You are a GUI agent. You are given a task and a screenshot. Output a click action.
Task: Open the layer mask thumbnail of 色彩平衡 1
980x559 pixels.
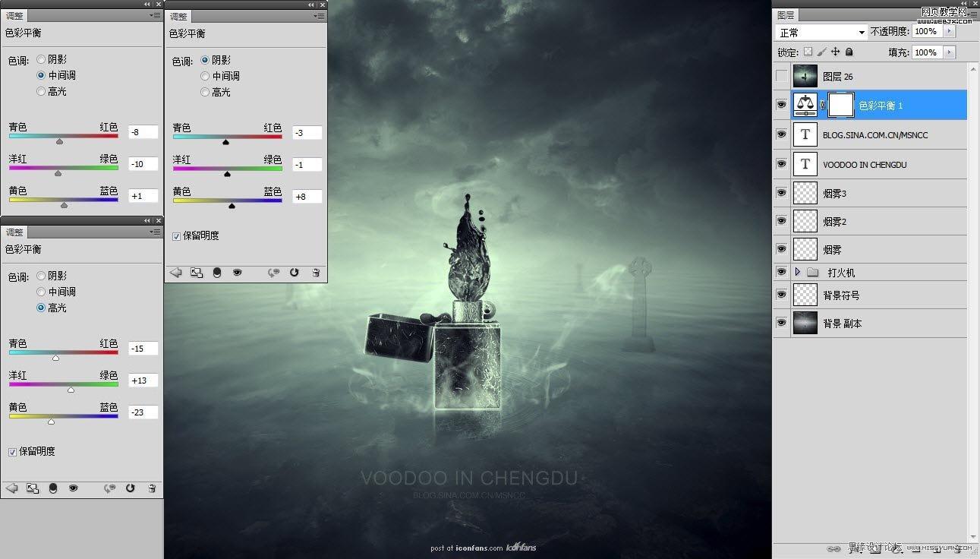pos(840,104)
